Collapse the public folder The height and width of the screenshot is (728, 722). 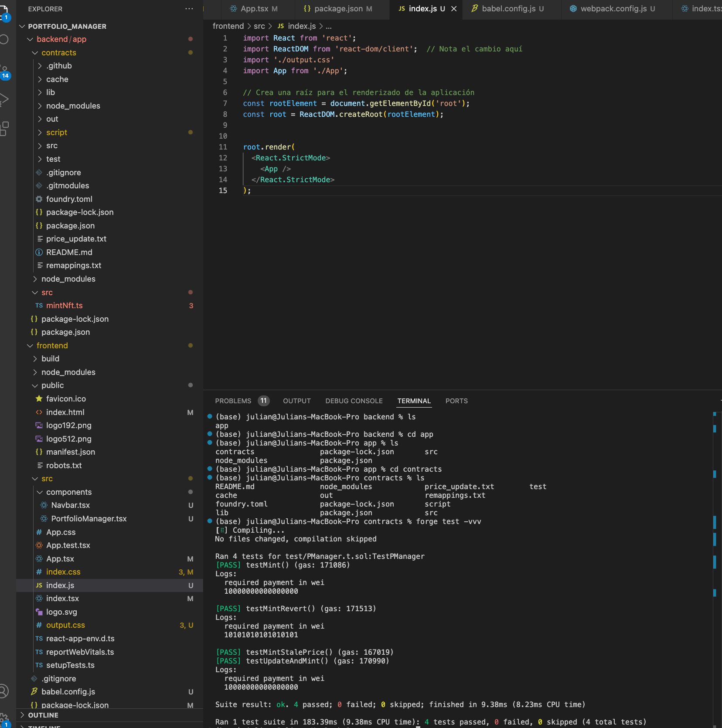(x=35, y=385)
